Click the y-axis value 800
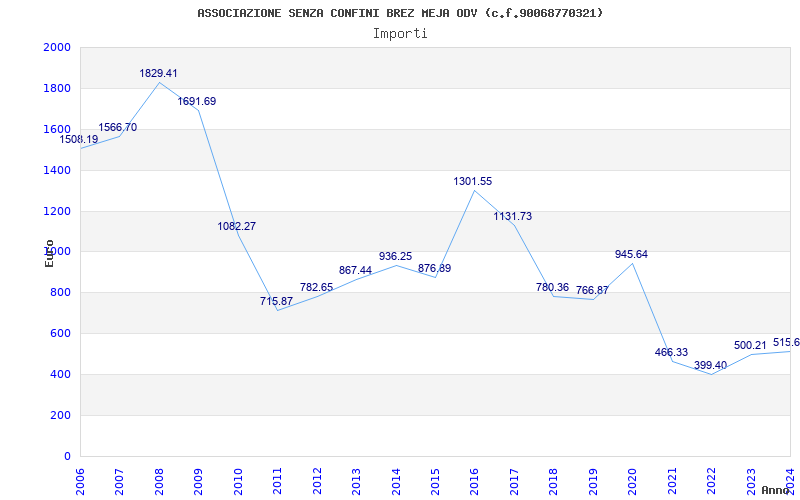This screenshot has height=500, width=800. coord(60,293)
